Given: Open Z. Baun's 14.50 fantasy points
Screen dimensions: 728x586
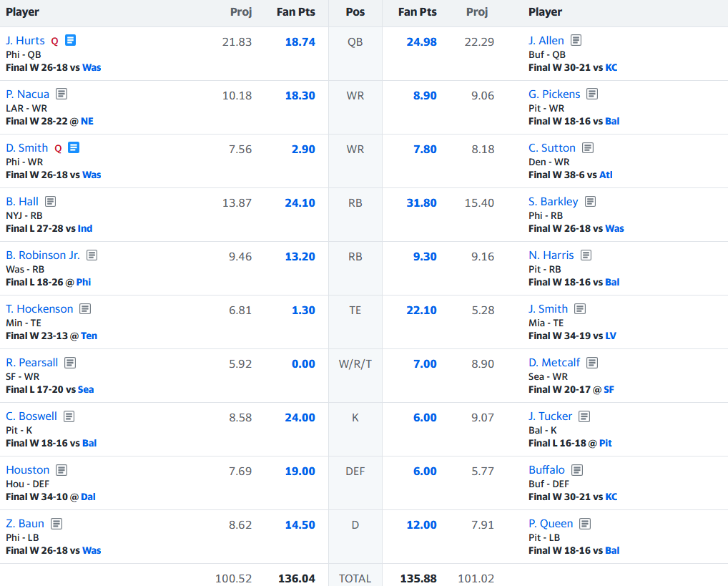Looking at the screenshot, I should pyautogui.click(x=300, y=525).
